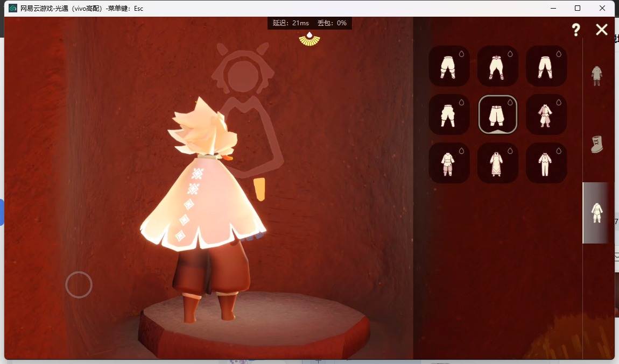Close the cloud game window from the title bar
Viewport: 619px width, 364px height.
point(602,8)
